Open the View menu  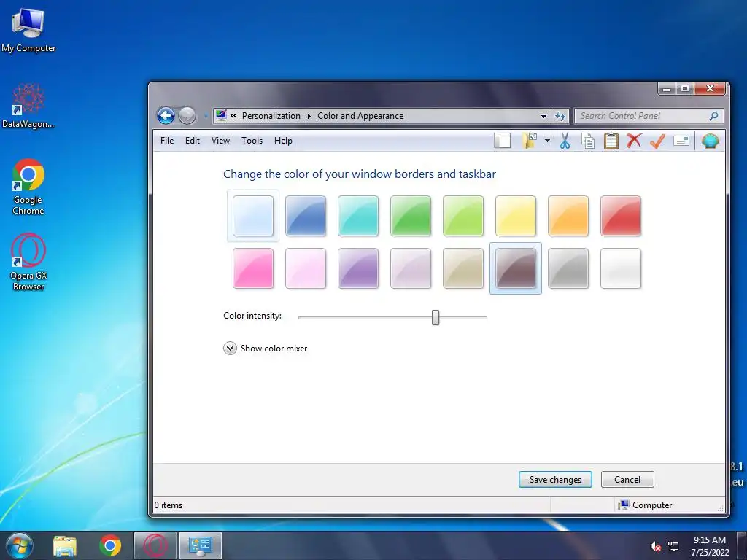[x=220, y=141]
